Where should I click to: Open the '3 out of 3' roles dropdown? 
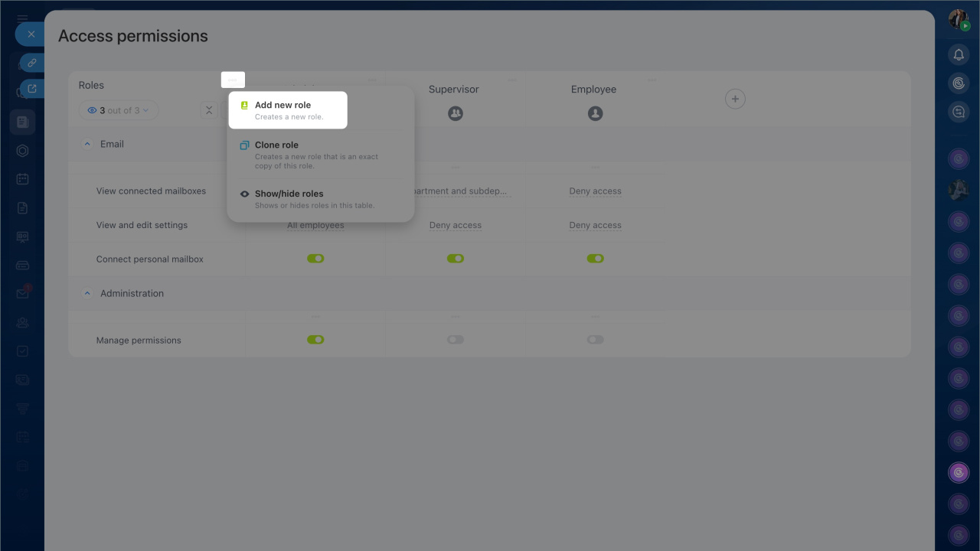[x=119, y=110]
